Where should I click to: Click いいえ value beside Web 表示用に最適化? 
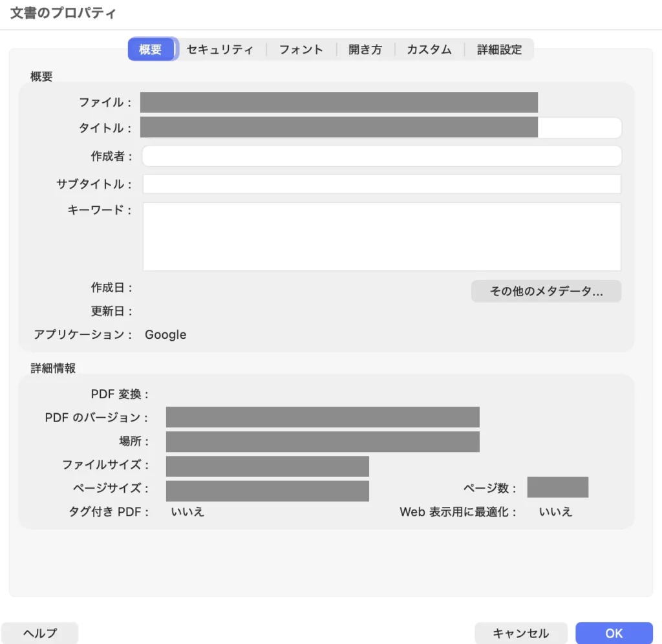555,512
